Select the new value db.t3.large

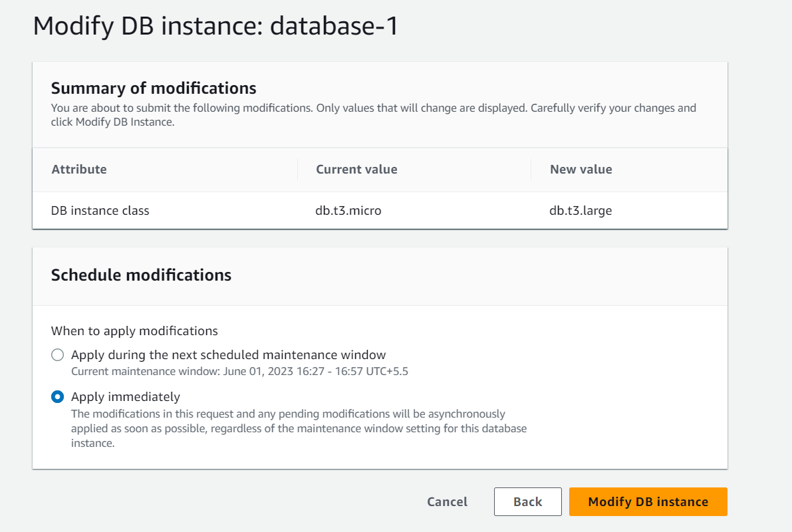pos(581,211)
